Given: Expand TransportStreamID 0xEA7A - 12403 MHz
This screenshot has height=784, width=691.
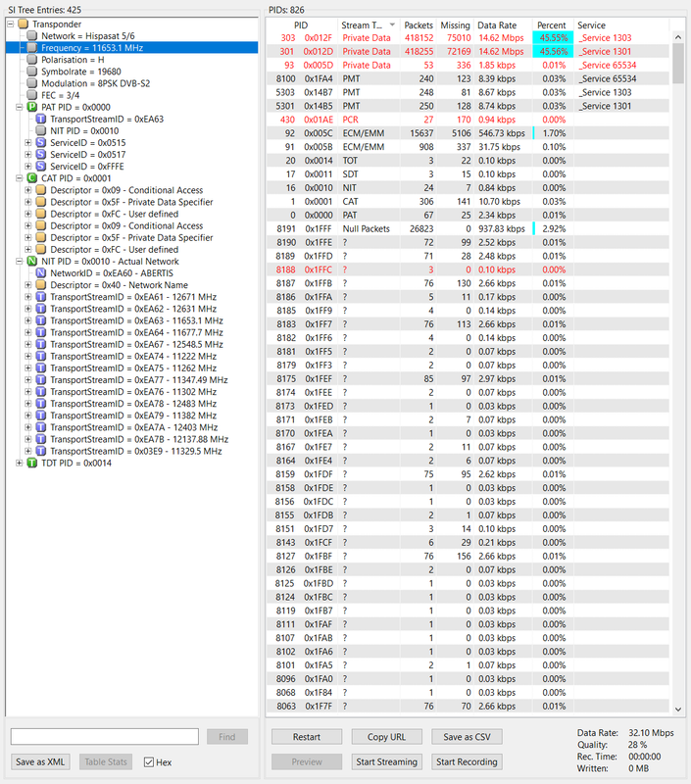Looking at the screenshot, I should (x=28, y=427).
